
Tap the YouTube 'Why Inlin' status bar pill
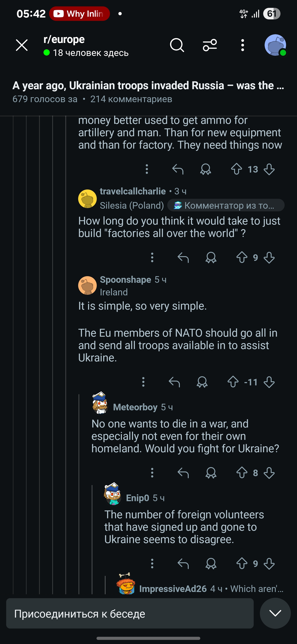point(79,13)
